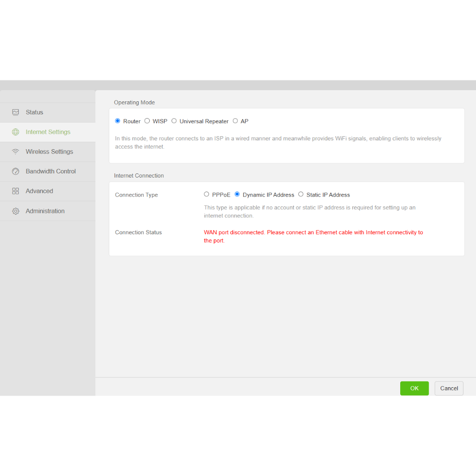
Task: Open Wireless Settings page
Action: point(49,152)
